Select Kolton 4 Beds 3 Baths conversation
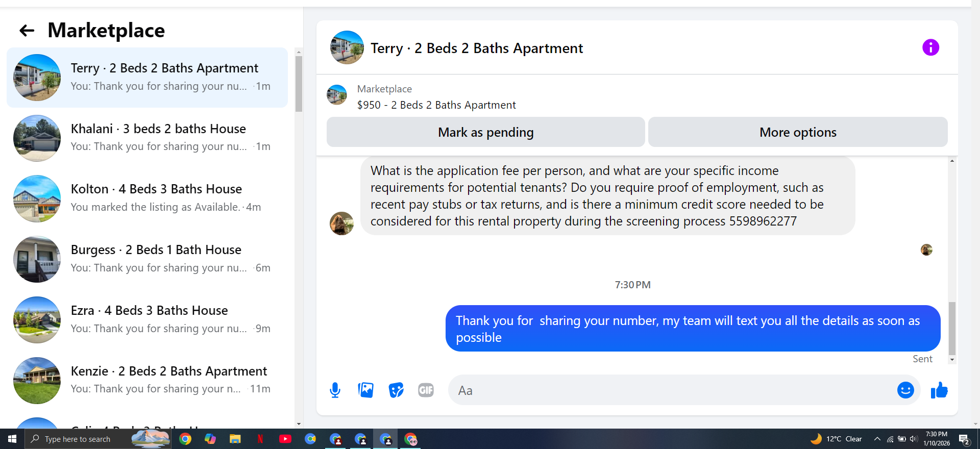The width and height of the screenshot is (980, 449). 147,198
